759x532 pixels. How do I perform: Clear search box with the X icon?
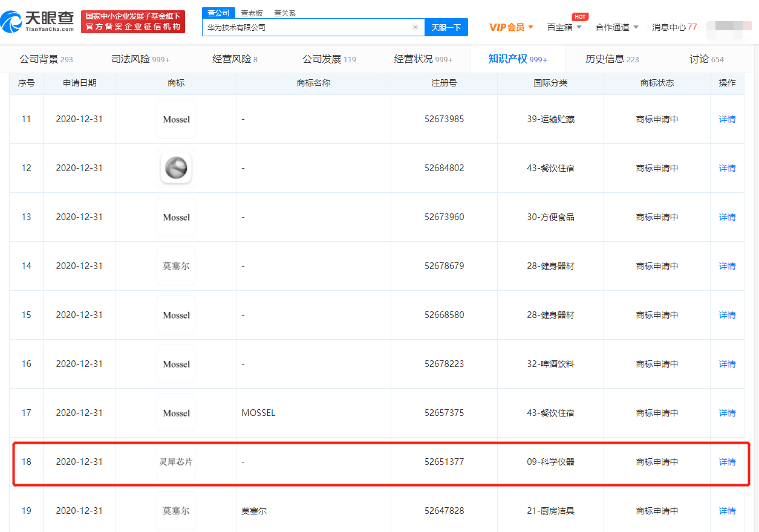(x=415, y=27)
